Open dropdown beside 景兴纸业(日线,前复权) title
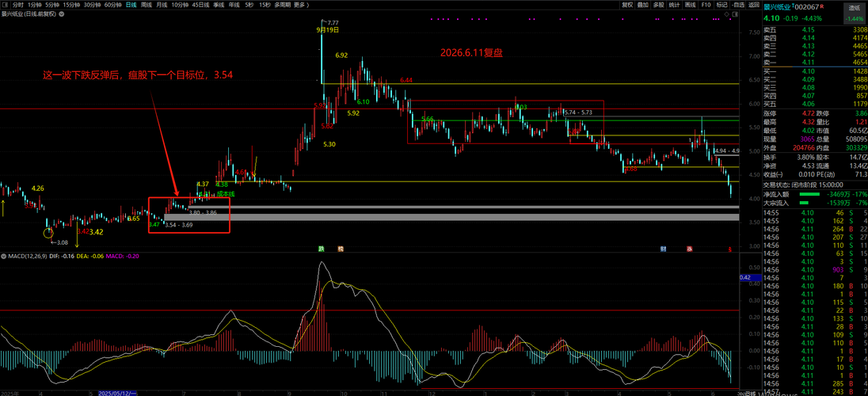The image size is (868, 396). [x=61, y=13]
